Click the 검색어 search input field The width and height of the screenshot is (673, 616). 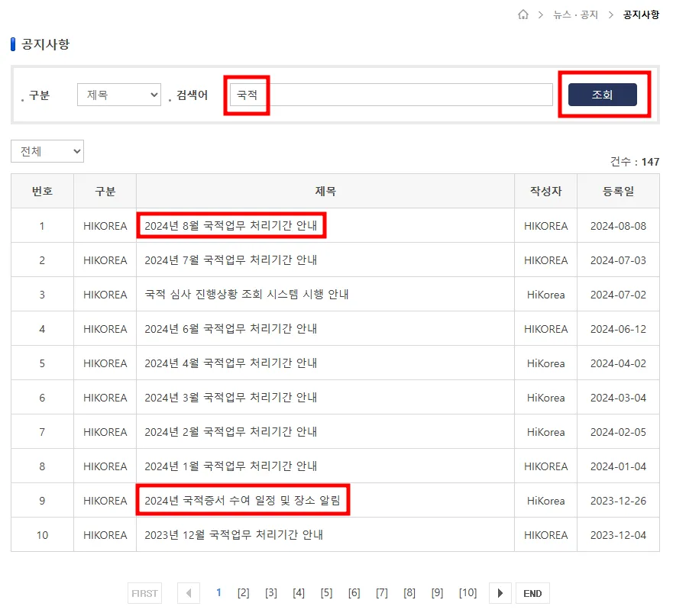coord(391,95)
